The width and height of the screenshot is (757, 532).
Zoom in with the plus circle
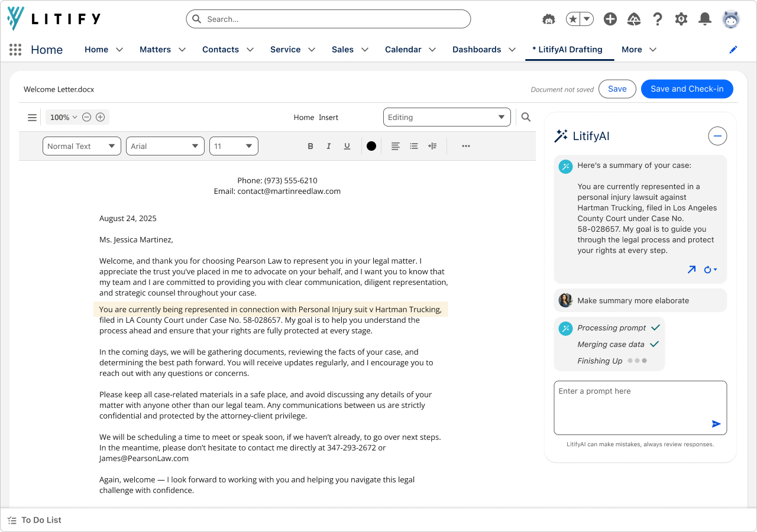101,117
